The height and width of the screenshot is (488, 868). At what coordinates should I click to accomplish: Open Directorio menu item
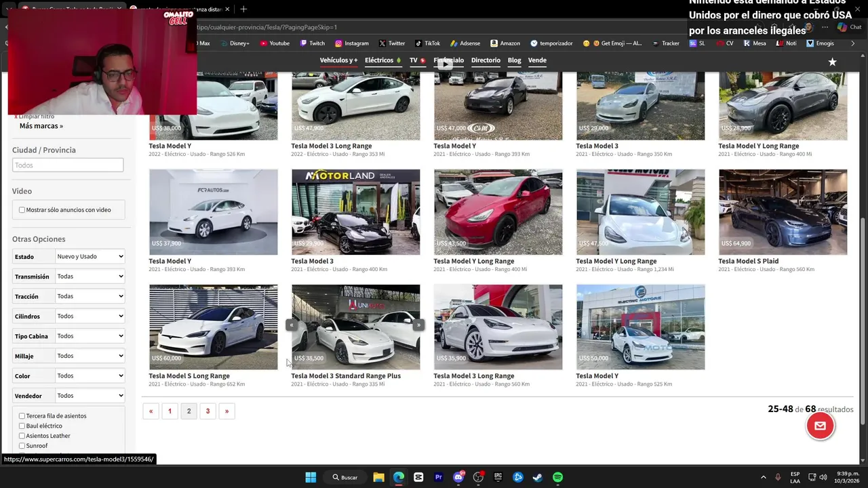tap(486, 60)
